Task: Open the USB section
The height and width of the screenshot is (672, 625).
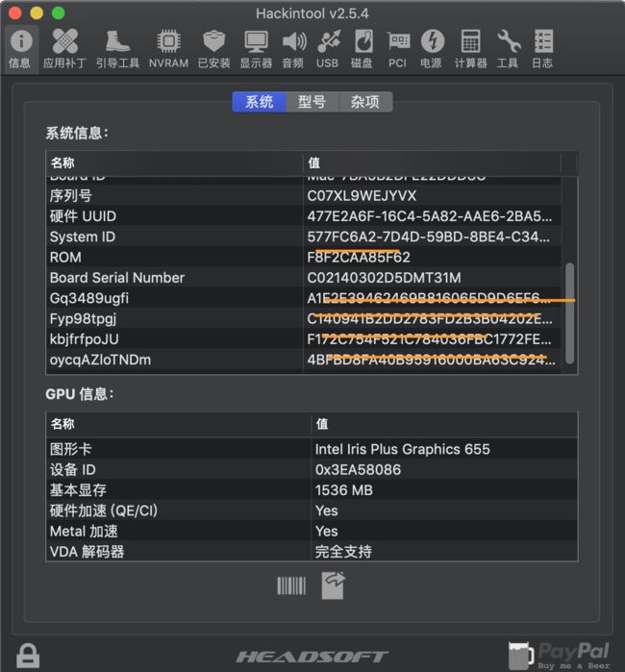Action: tap(328, 48)
